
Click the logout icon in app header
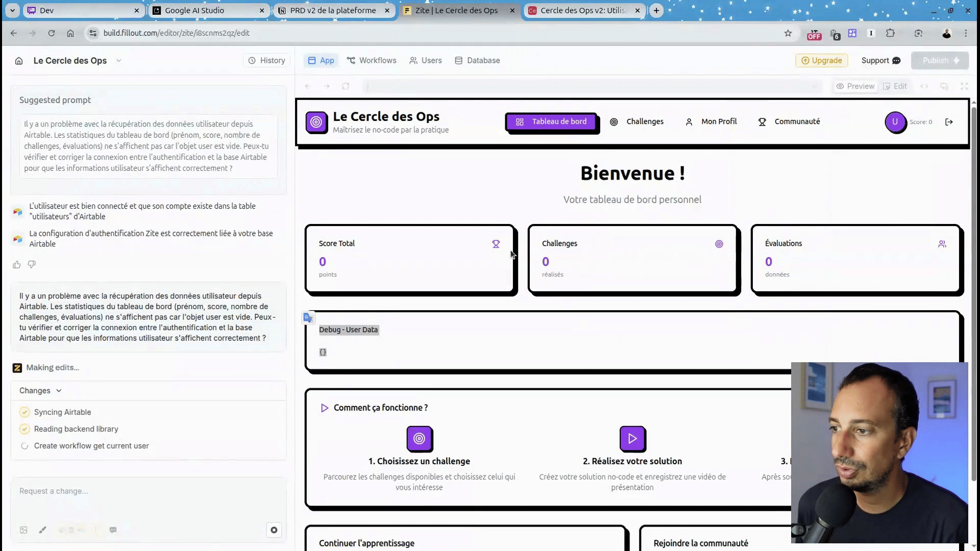[x=949, y=122]
